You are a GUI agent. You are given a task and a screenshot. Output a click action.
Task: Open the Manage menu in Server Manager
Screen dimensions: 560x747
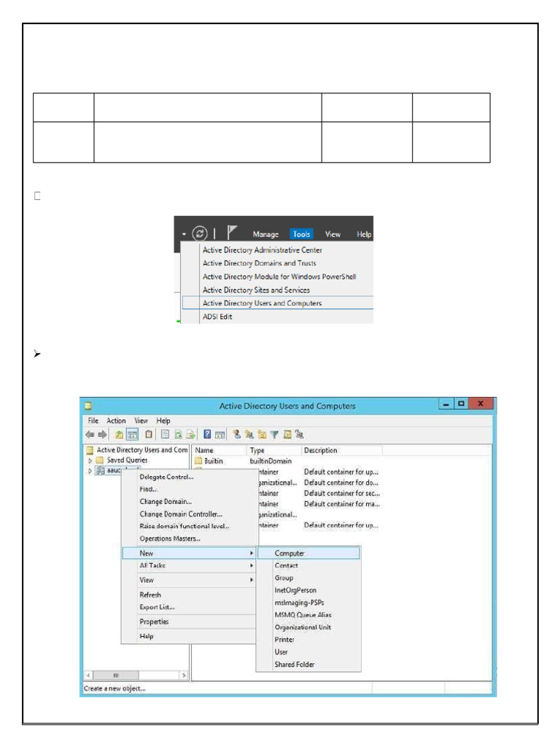coord(265,234)
